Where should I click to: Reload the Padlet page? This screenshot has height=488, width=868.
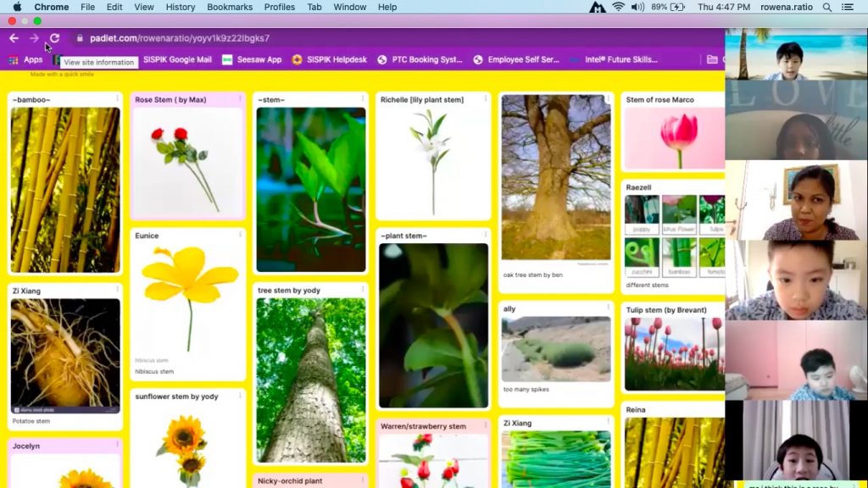coord(54,38)
